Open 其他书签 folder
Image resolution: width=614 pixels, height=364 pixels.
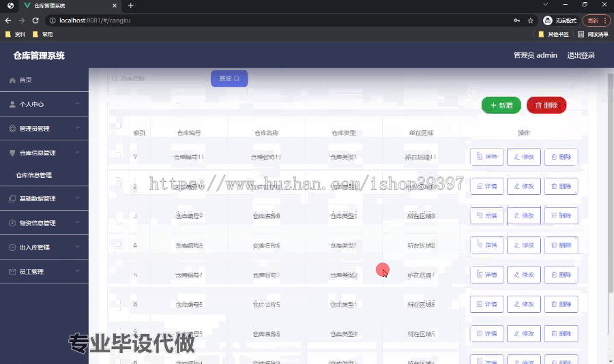(x=554, y=35)
